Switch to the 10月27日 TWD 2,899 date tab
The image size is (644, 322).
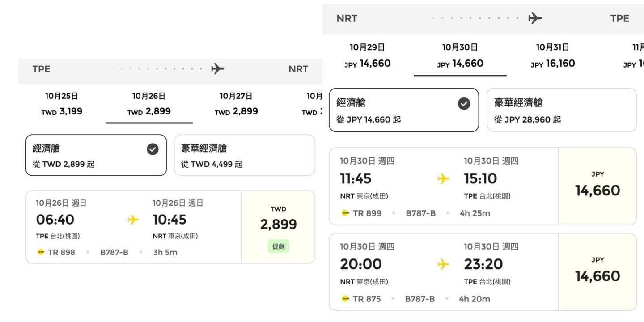click(236, 104)
